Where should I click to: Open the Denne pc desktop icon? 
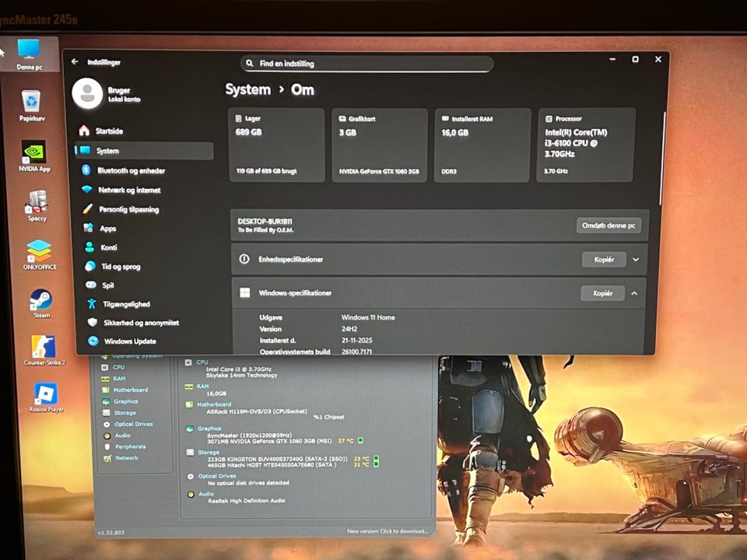29,51
